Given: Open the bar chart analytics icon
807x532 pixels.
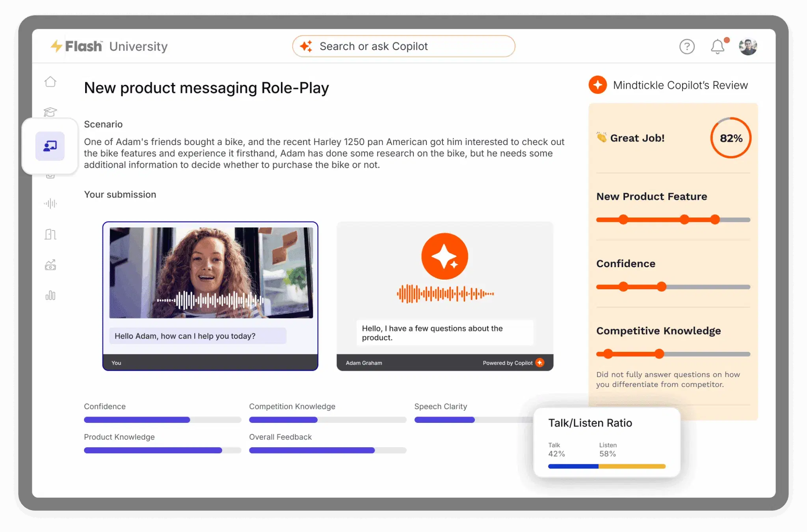Looking at the screenshot, I should (50, 296).
